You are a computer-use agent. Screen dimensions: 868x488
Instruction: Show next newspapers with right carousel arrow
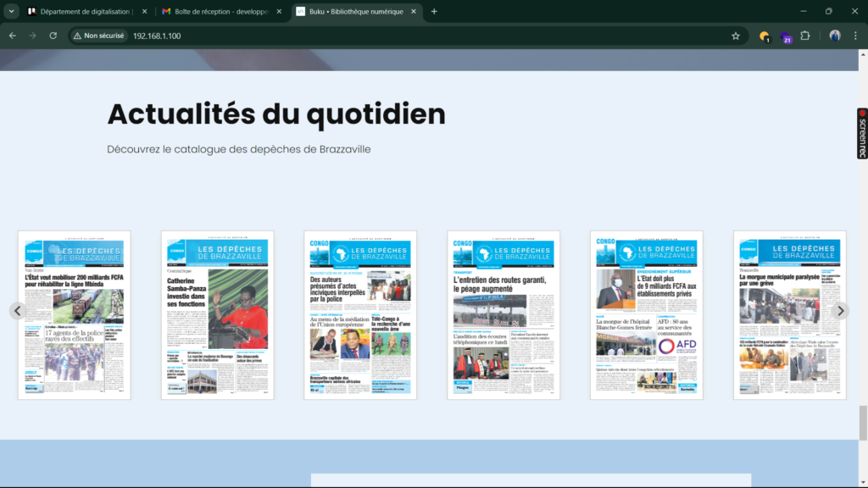840,311
